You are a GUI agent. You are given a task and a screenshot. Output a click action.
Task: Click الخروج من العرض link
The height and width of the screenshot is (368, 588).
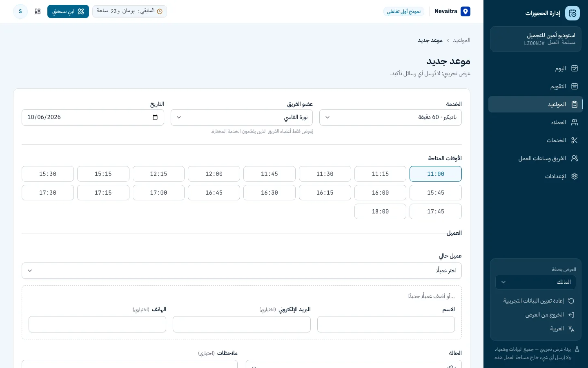tap(536, 315)
